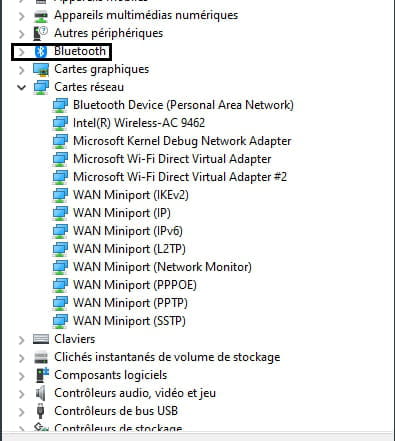Click the Cartes réseau network icon
The image size is (395, 441).
click(x=41, y=87)
